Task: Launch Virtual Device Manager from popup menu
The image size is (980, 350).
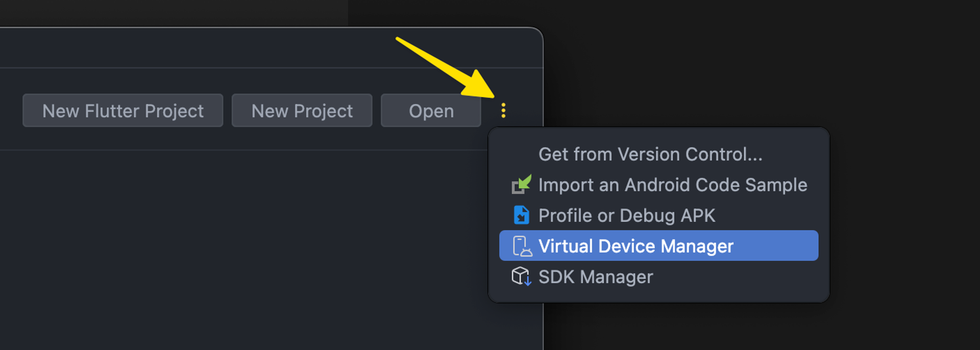Action: pyautogui.click(x=658, y=246)
